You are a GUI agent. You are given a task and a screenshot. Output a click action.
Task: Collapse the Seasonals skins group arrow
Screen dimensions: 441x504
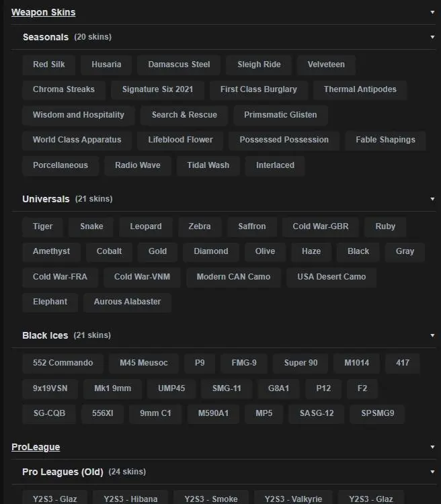[x=432, y=37]
